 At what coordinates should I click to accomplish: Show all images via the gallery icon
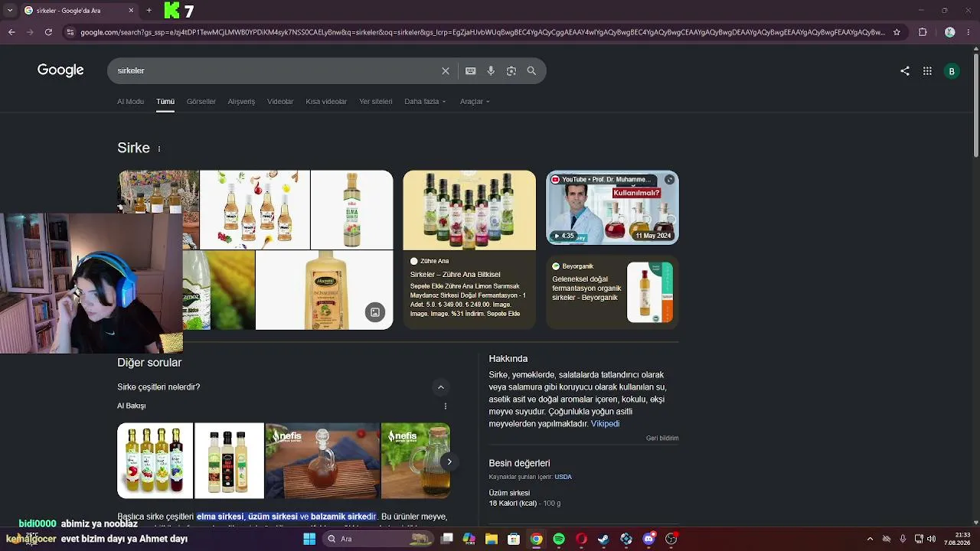375,311
